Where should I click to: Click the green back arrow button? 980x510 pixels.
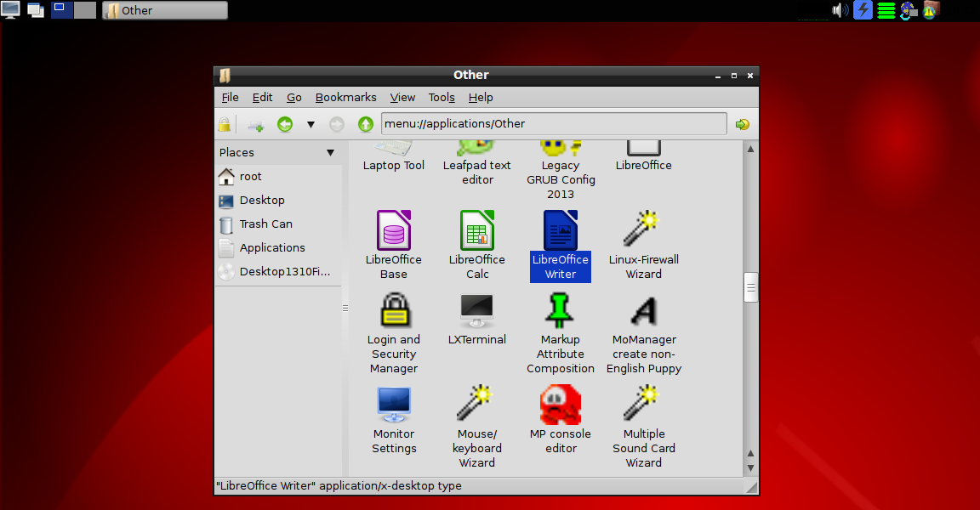click(285, 124)
